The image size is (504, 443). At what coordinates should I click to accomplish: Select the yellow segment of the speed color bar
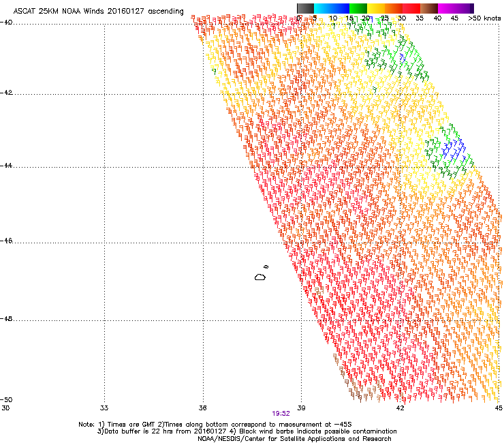[376, 8]
